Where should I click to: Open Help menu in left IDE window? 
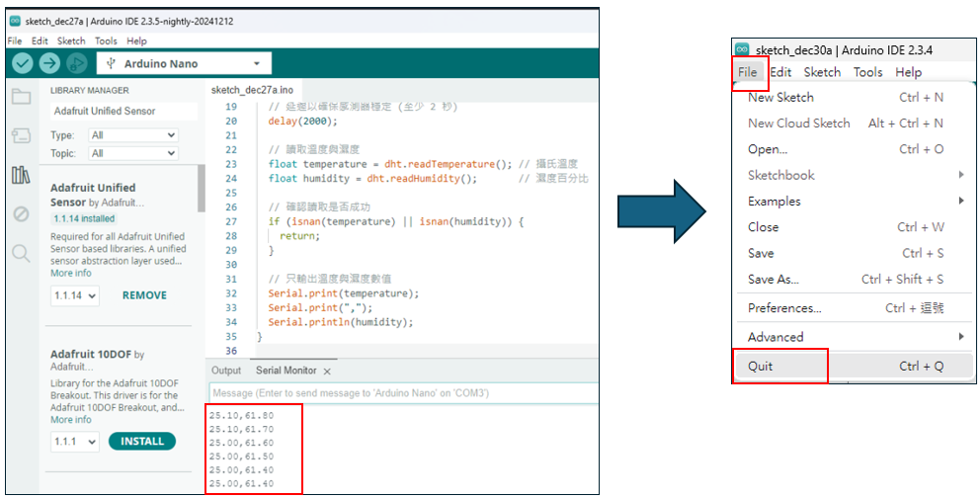point(137,41)
